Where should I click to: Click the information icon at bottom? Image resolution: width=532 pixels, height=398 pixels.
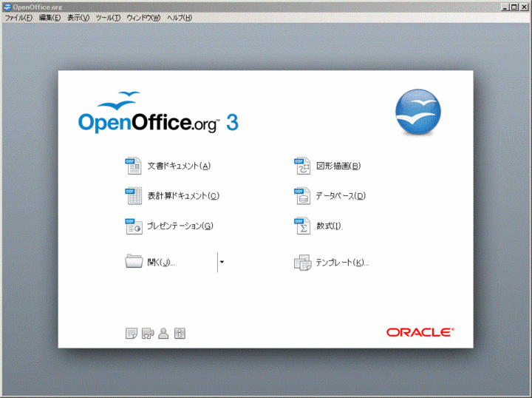[x=180, y=333]
